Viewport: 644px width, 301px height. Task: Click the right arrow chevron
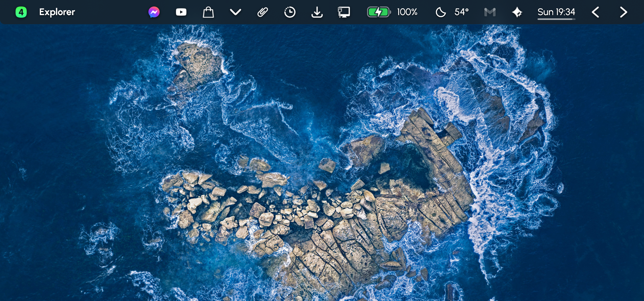point(623,12)
